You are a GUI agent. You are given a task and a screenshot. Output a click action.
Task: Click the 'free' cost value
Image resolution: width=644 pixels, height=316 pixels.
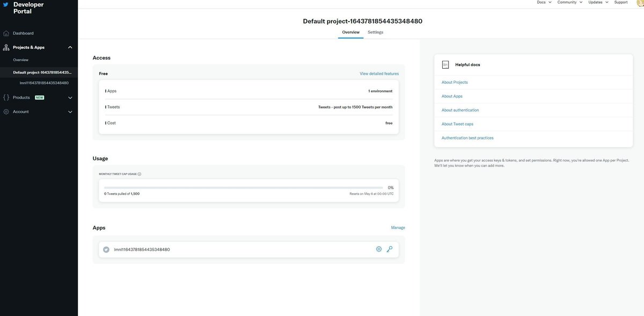pyautogui.click(x=389, y=123)
